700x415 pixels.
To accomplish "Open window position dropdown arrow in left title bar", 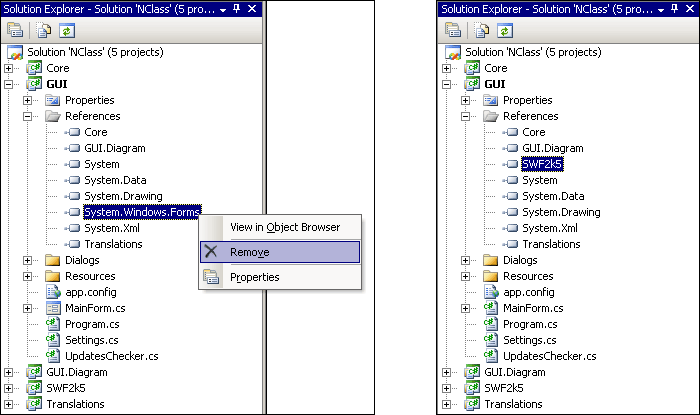I will coord(223,10).
